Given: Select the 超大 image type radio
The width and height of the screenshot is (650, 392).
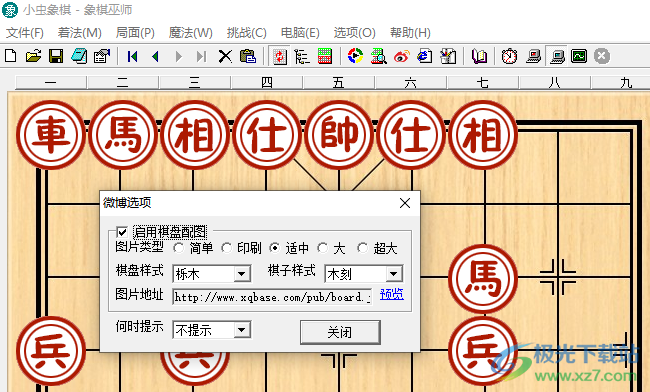Looking at the screenshot, I should click(x=362, y=248).
